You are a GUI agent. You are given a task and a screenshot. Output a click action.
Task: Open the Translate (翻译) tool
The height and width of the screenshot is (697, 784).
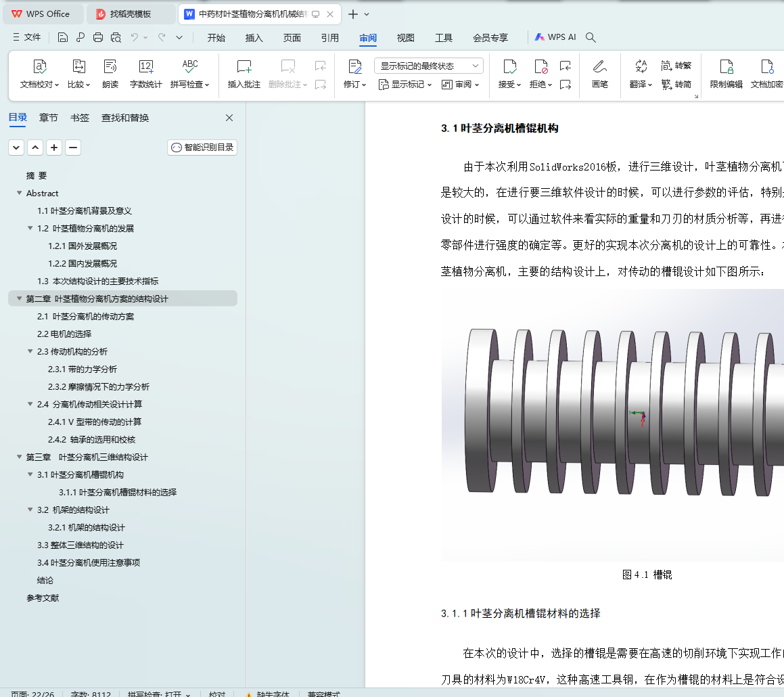tap(641, 74)
